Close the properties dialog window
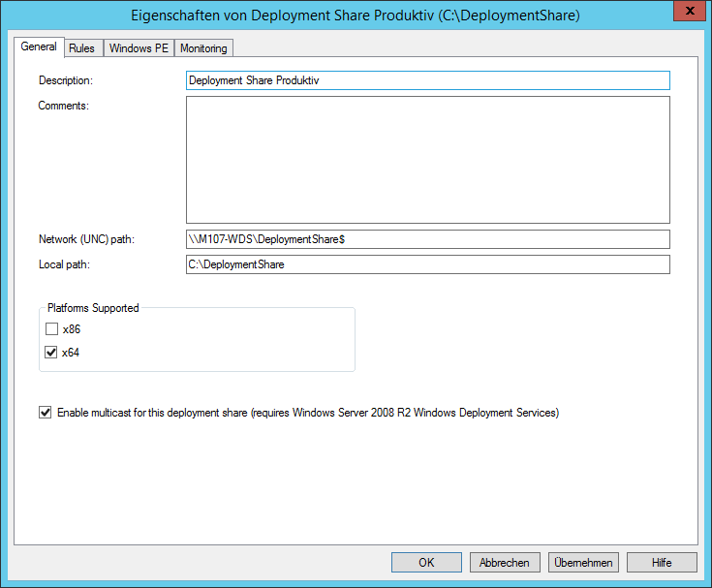Viewport: 712px width, 588px height. 687,11
